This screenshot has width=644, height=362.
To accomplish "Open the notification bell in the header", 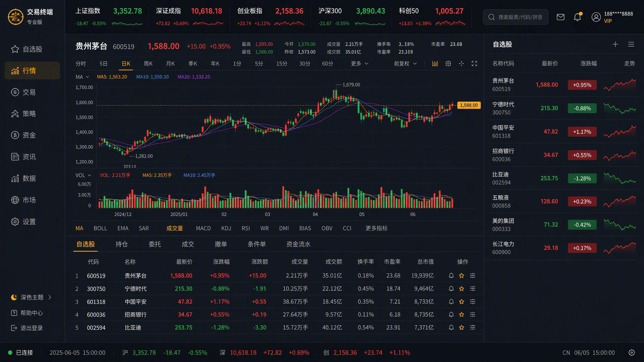I will click(578, 17).
